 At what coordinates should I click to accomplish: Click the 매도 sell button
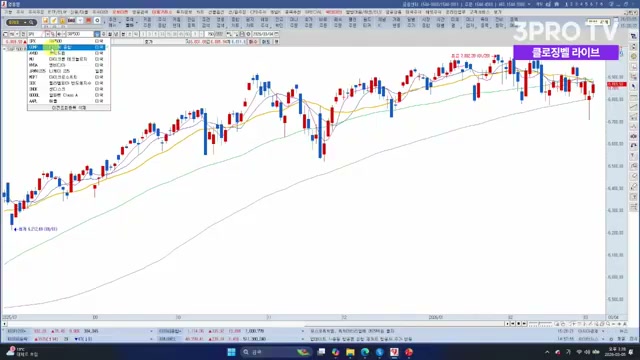pyautogui.click(x=266, y=42)
